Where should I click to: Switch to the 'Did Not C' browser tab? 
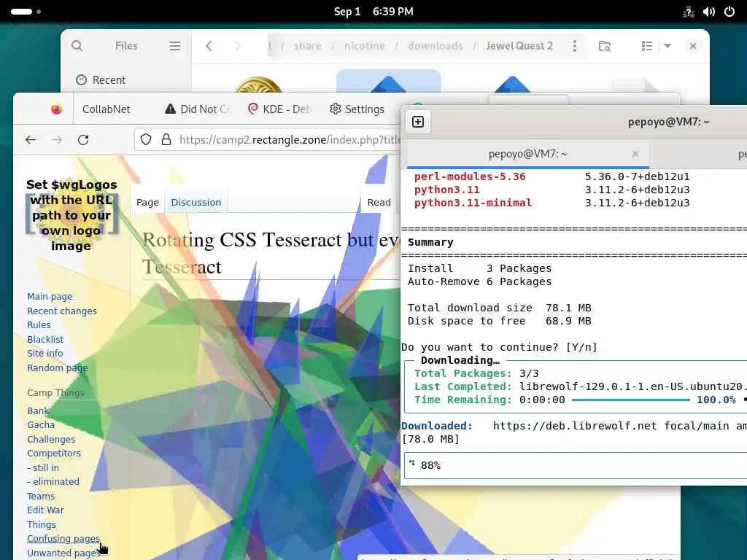(198, 109)
